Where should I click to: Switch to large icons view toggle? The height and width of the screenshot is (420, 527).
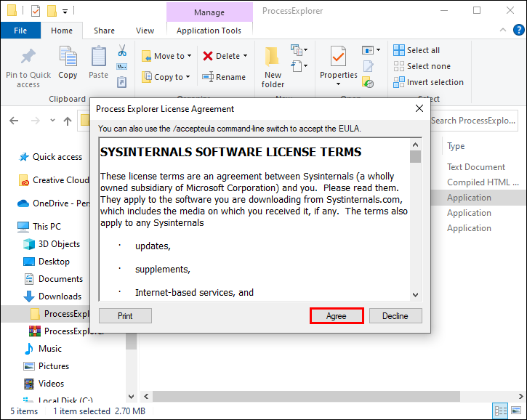click(x=515, y=411)
